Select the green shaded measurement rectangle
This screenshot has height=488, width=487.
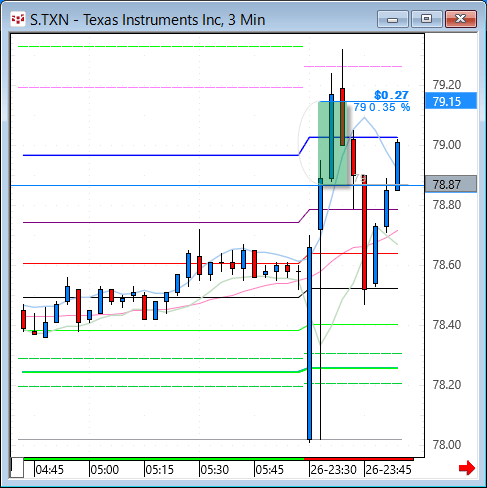coord(333,143)
